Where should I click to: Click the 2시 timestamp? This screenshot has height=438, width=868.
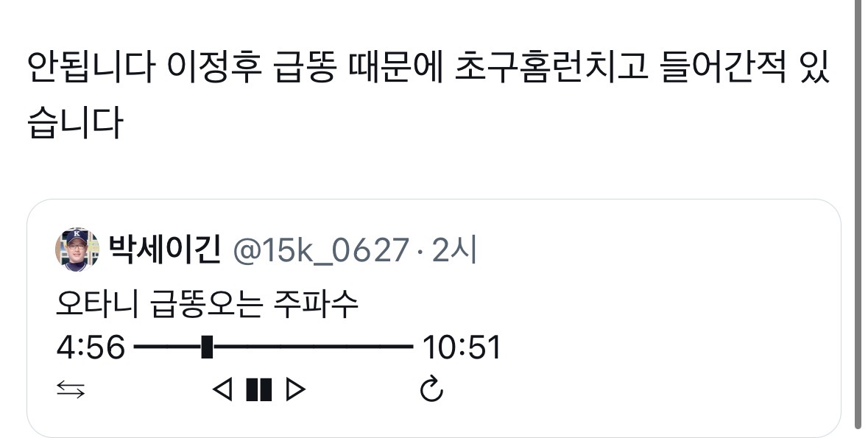pos(454,250)
